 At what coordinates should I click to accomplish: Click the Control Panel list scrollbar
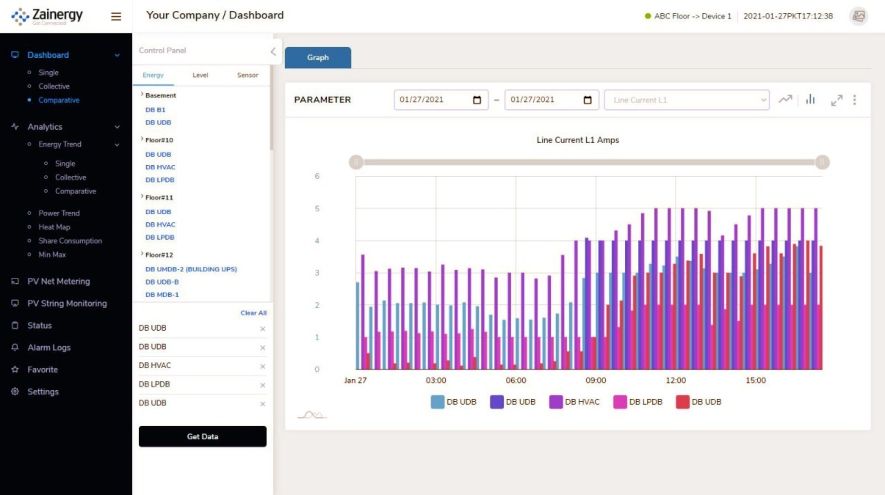coord(271,109)
